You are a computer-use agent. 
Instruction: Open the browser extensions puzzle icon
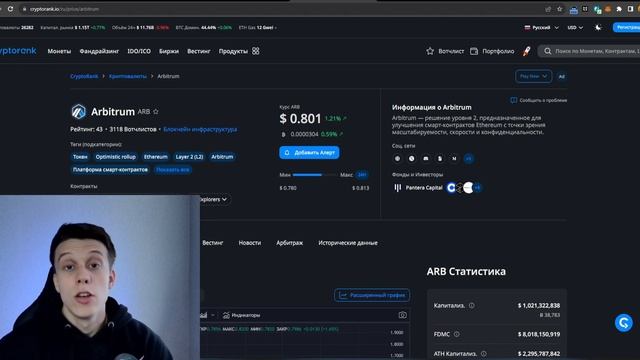point(619,9)
